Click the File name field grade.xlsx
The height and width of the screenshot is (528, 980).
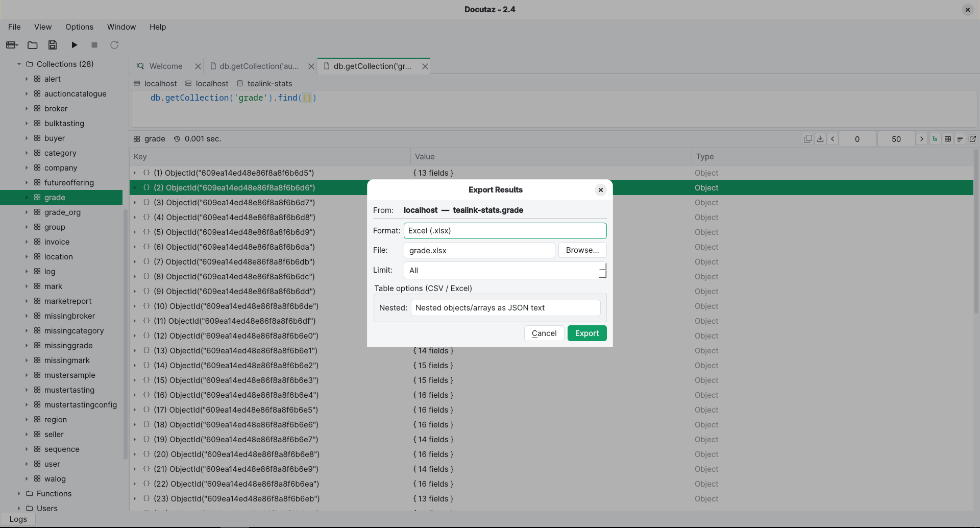pos(479,250)
